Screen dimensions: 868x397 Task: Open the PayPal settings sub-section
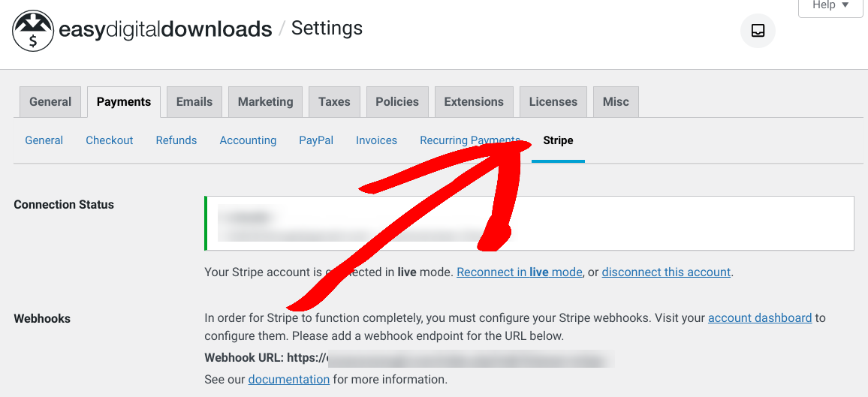click(316, 140)
